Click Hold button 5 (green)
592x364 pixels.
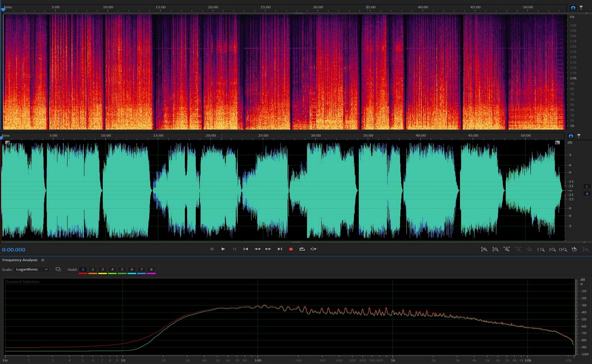coord(122,270)
